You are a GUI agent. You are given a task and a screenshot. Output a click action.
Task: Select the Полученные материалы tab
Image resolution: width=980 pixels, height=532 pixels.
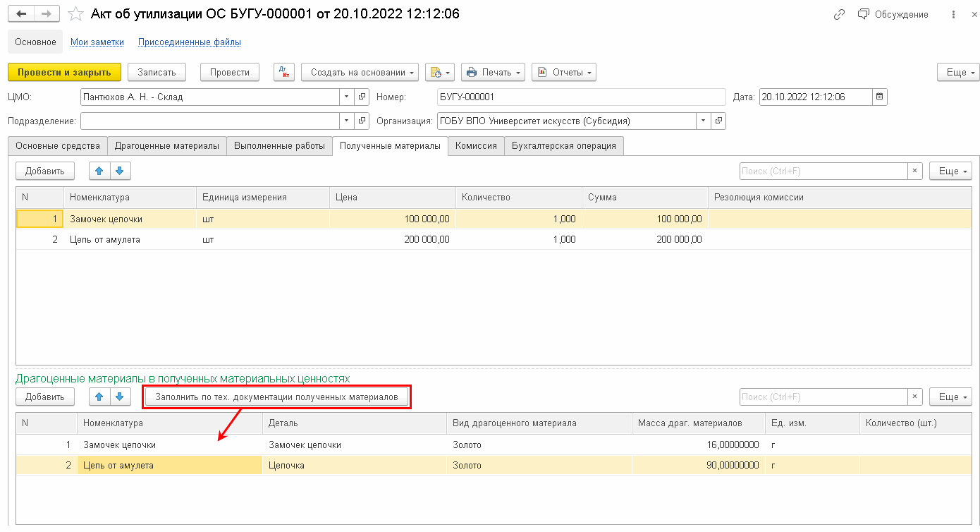(390, 146)
